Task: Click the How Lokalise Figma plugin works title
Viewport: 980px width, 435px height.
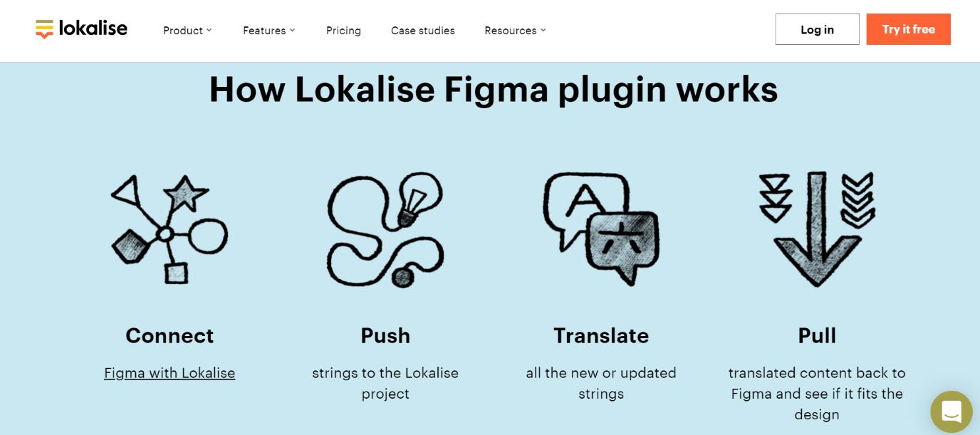Action: point(493,90)
